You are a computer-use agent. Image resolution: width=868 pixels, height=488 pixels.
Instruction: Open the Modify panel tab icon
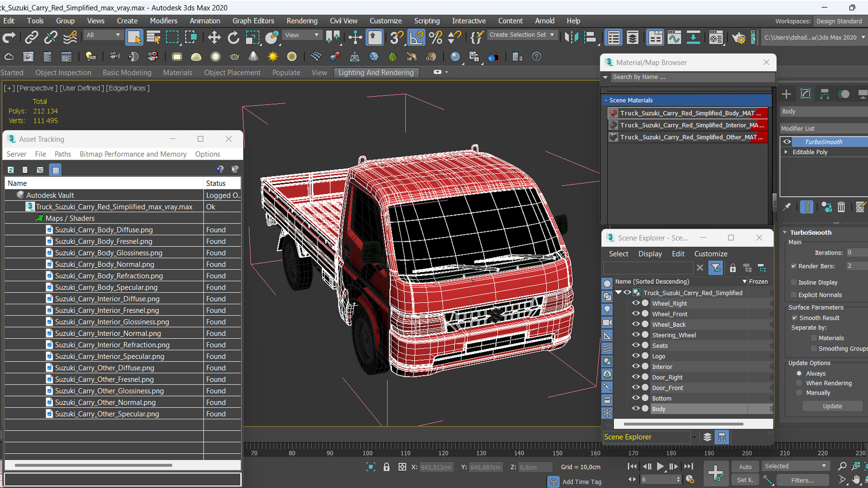click(806, 94)
